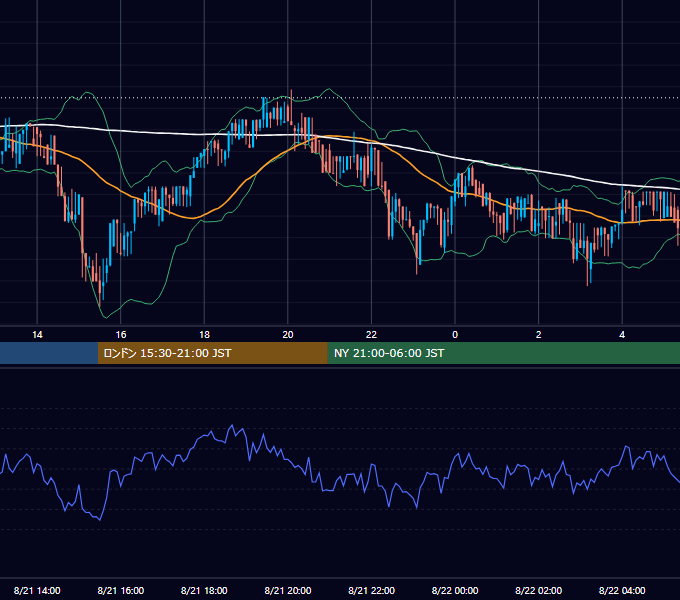The height and width of the screenshot is (600, 680).
Task: Click the 14 hour label on price chart axis
Action: (37, 335)
